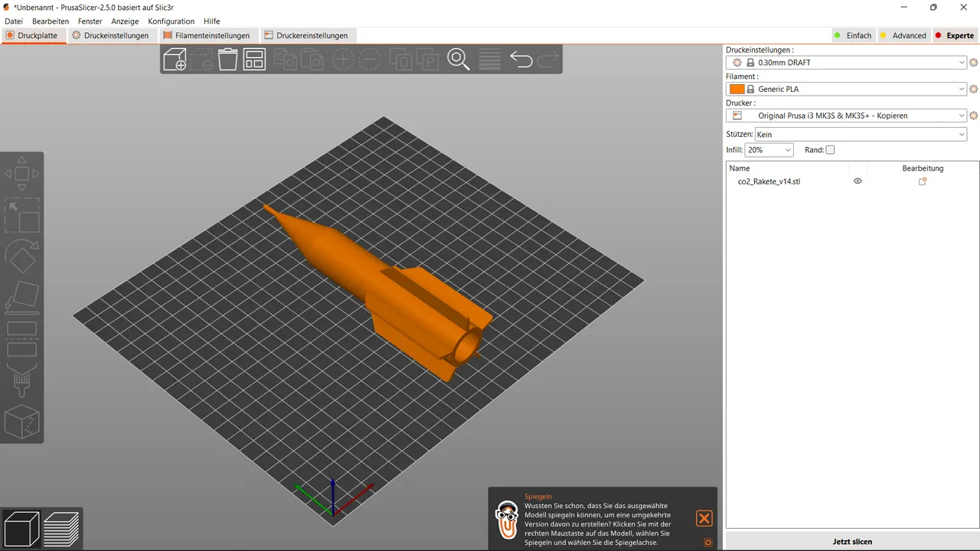980x551 pixels.
Task: Click the Paste icon in the toolbar
Action: [x=312, y=59]
